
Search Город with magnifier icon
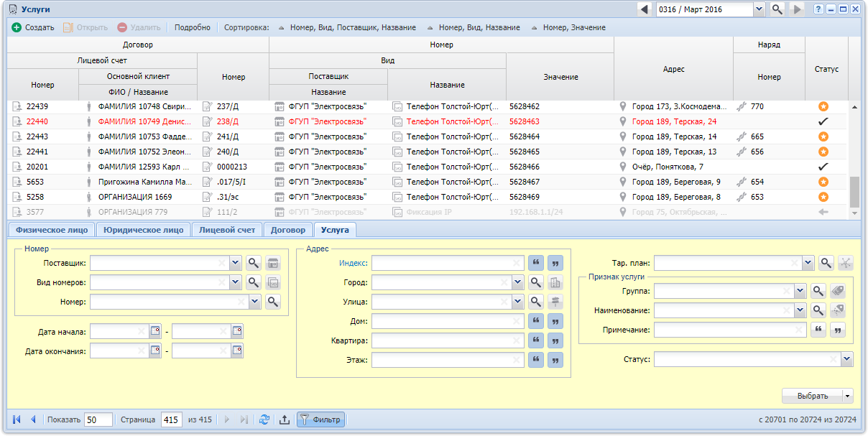point(535,283)
